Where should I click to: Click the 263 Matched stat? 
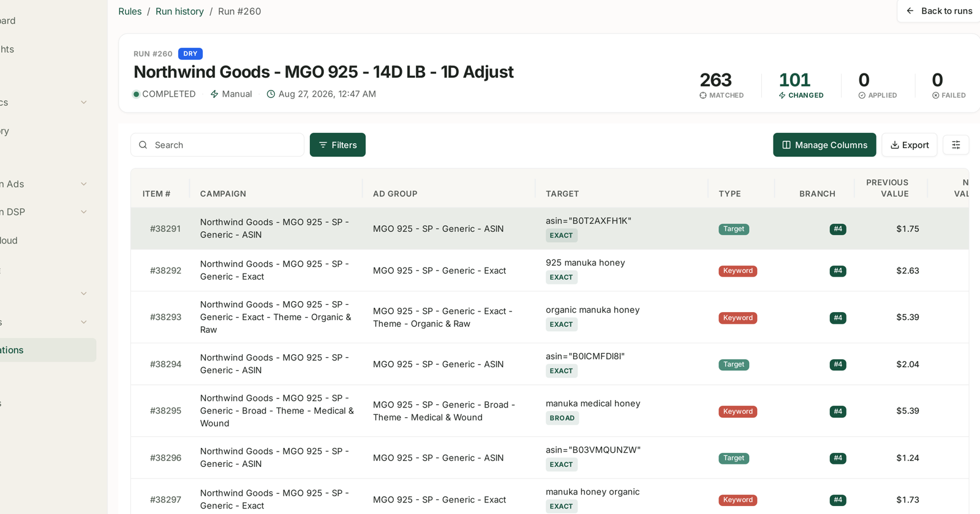coord(722,85)
